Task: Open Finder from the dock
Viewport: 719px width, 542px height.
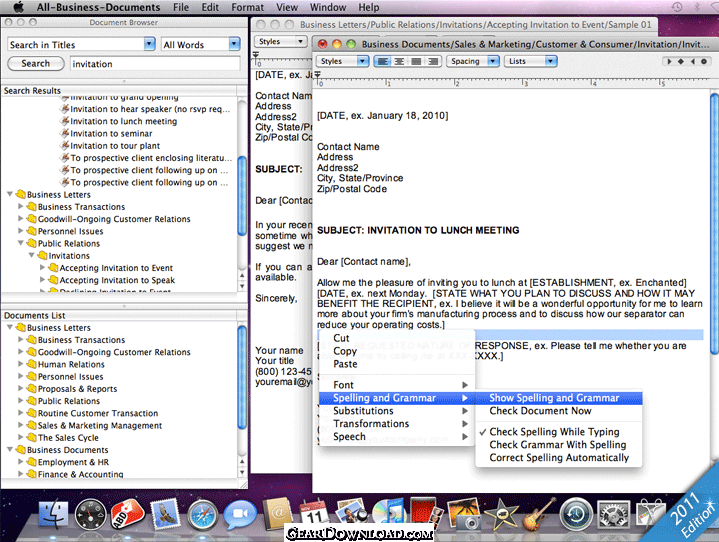Action: pos(53,514)
